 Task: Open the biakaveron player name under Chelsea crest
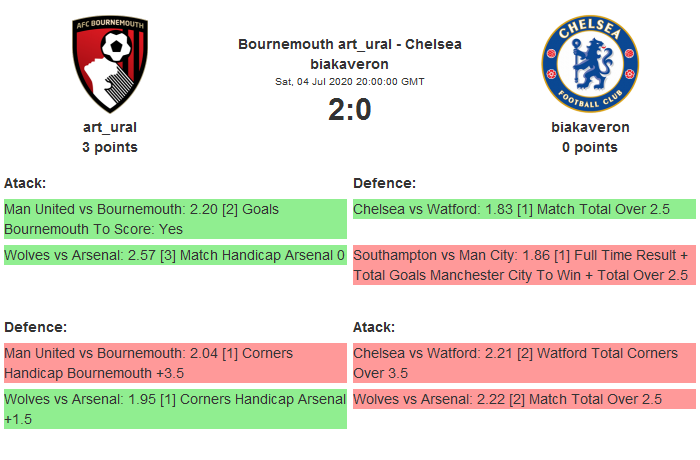(590, 127)
